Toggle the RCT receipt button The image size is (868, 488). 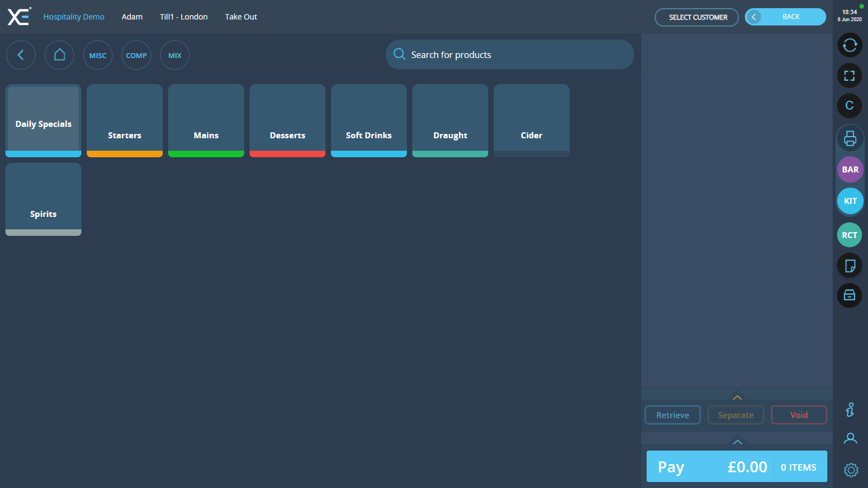(x=850, y=235)
